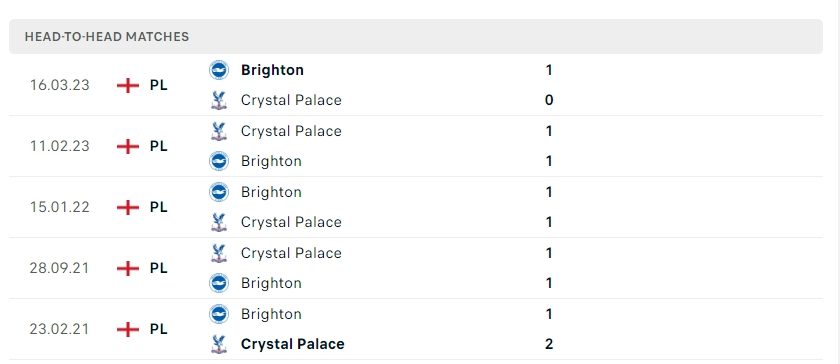This screenshot has height=364, width=840.
Task: Open the bold Crystal Palace name on 23.02.21
Action: [292, 344]
